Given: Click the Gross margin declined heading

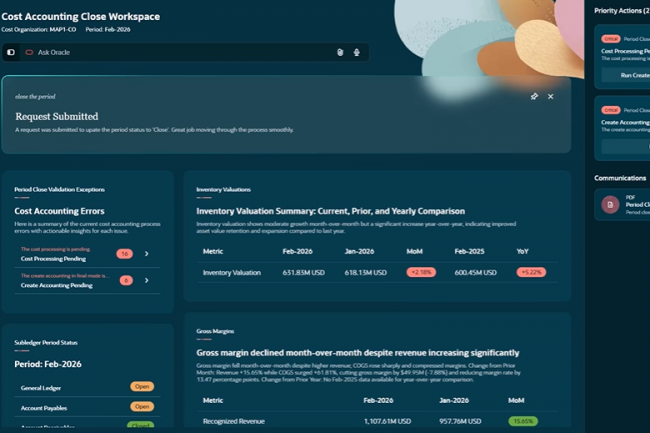Looking at the screenshot, I should [358, 353].
